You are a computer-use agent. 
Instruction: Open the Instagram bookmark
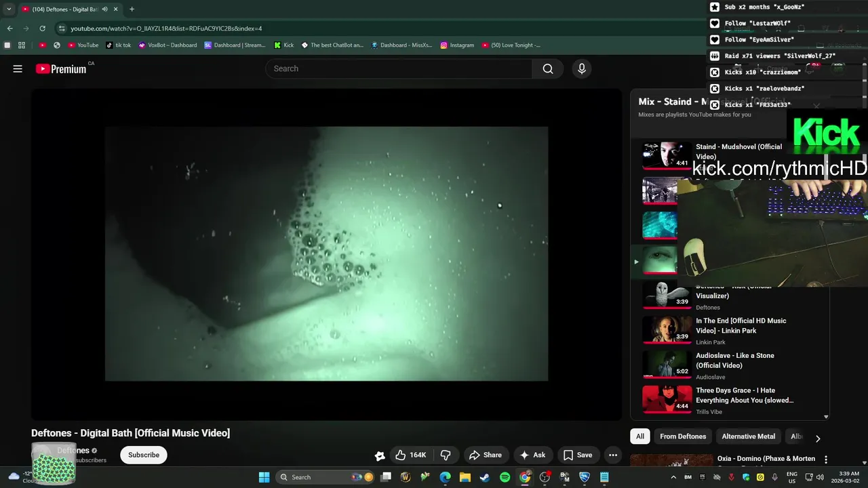457,45
